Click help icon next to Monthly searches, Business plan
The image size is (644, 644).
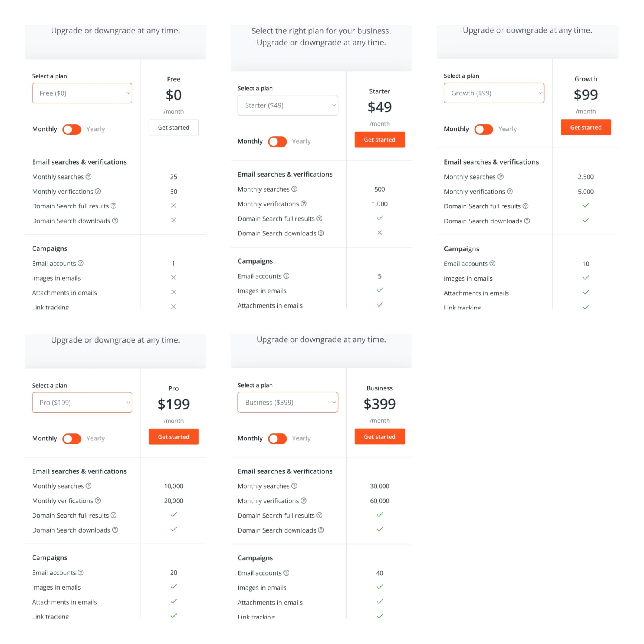coord(294,486)
